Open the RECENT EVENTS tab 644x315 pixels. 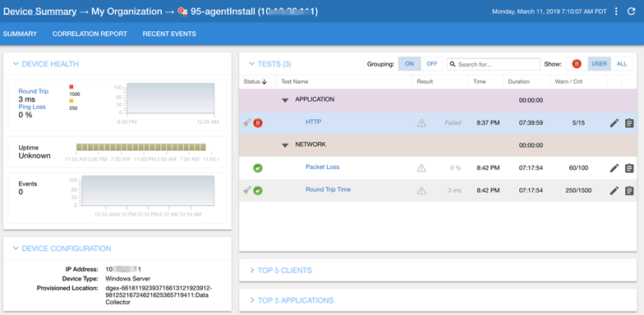point(169,34)
